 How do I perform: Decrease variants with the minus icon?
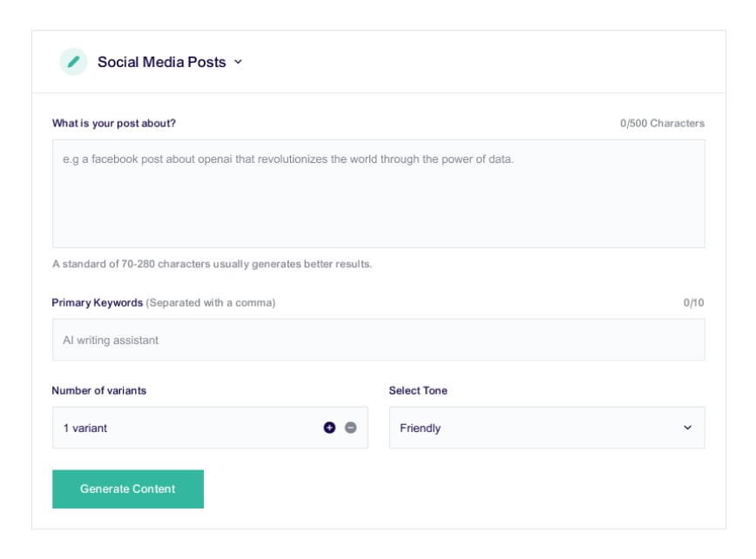pyautogui.click(x=351, y=428)
